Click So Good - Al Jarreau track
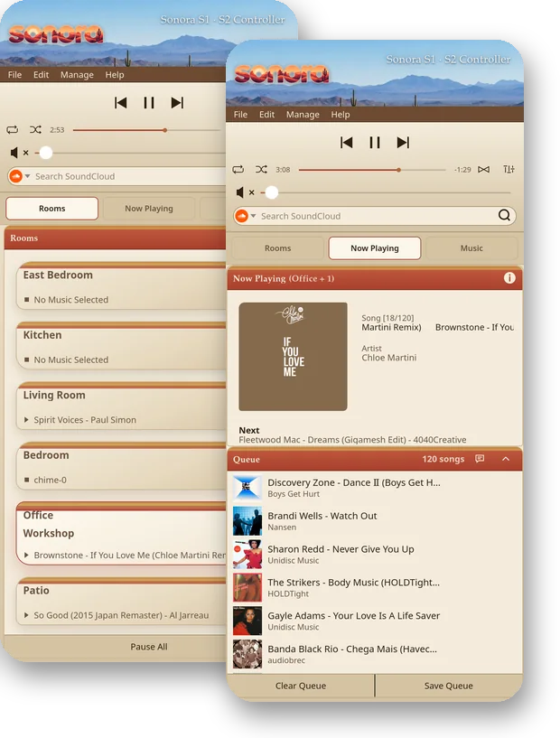Image resolution: width=560 pixels, height=738 pixels. (121, 615)
